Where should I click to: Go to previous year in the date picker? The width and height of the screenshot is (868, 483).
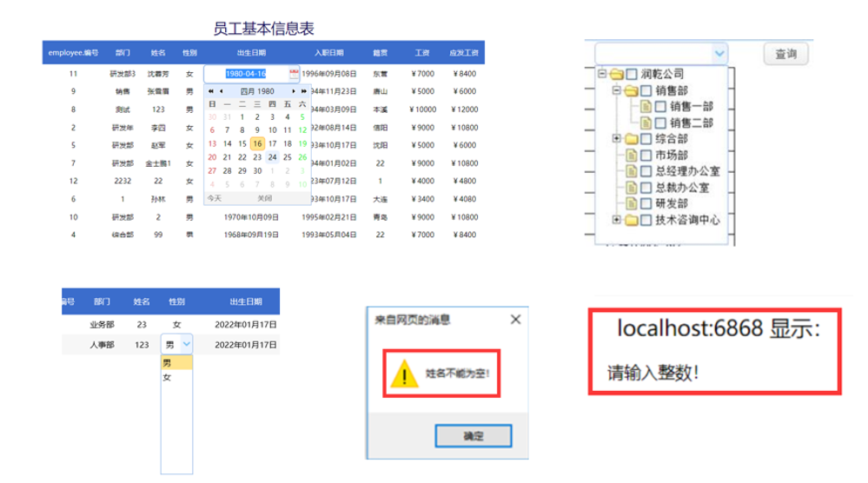pos(211,91)
